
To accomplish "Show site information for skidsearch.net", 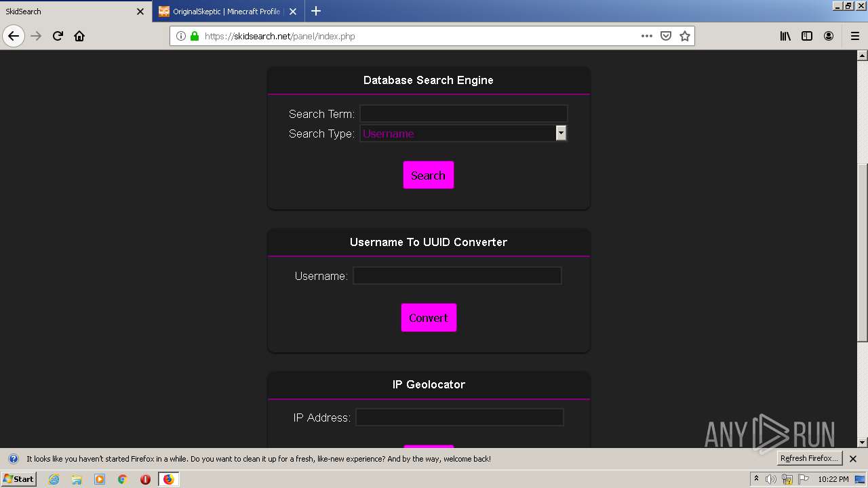I will (181, 36).
